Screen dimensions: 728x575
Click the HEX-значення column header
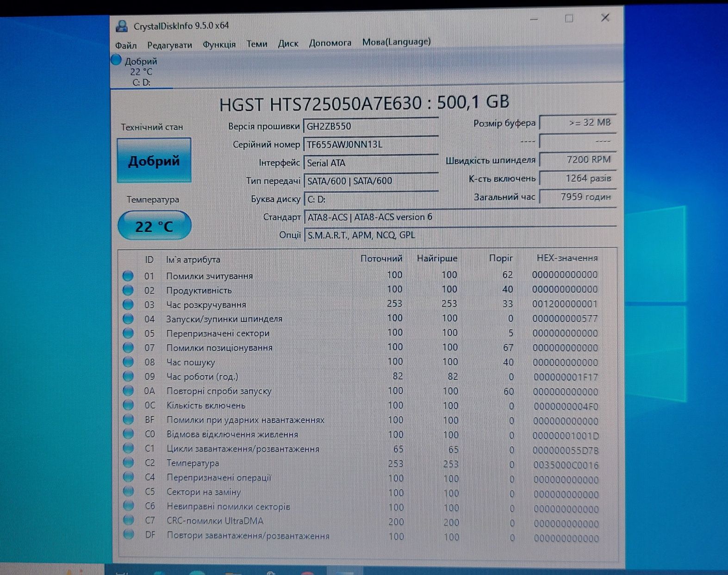(567, 258)
